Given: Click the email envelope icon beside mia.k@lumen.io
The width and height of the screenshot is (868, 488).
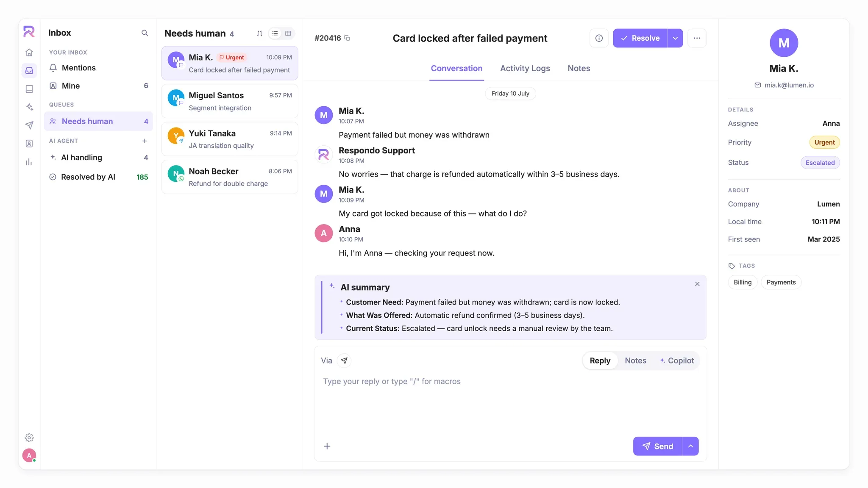Looking at the screenshot, I should pyautogui.click(x=758, y=85).
